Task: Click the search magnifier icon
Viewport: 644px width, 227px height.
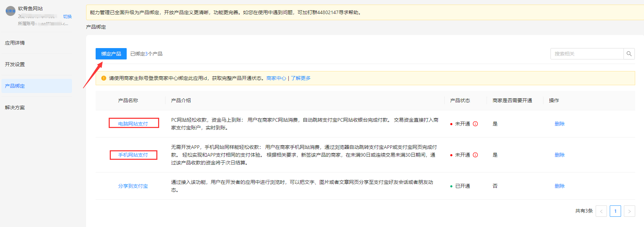Action: click(629, 54)
